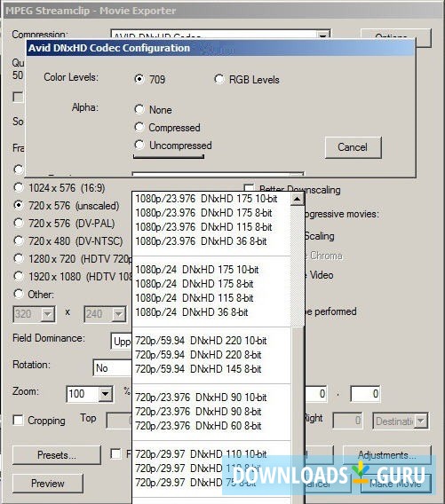Select Other frame size option
The image size is (445, 504).
(19, 294)
